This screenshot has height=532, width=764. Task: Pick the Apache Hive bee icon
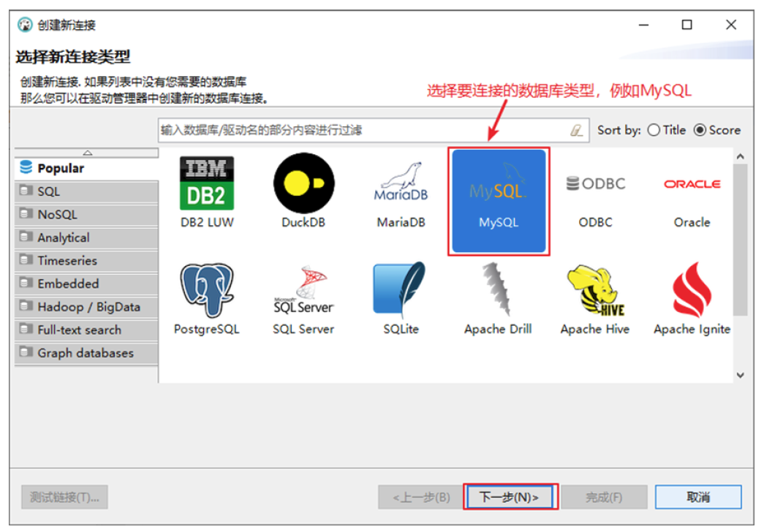click(595, 290)
